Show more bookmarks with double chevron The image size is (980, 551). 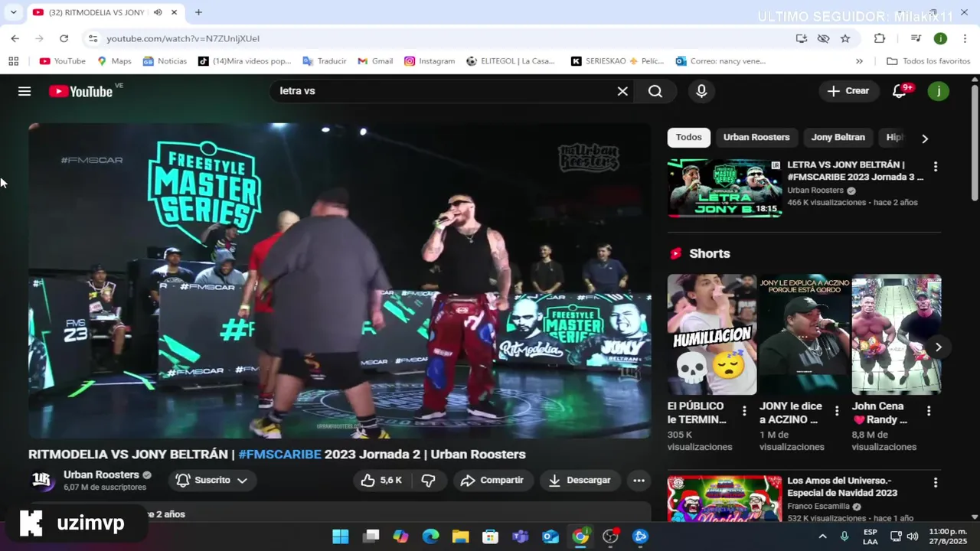tap(859, 61)
